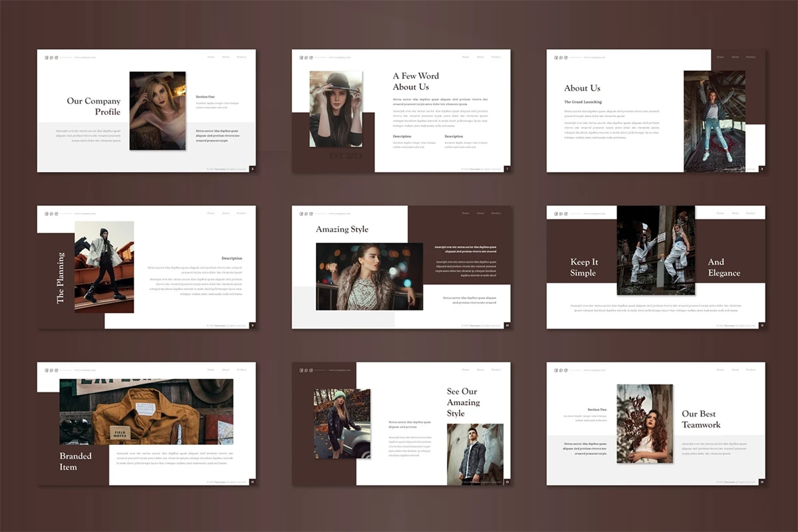Click WhatsApp icon on Our Company Profile slide
This screenshot has width=798, height=532.
tap(51, 57)
